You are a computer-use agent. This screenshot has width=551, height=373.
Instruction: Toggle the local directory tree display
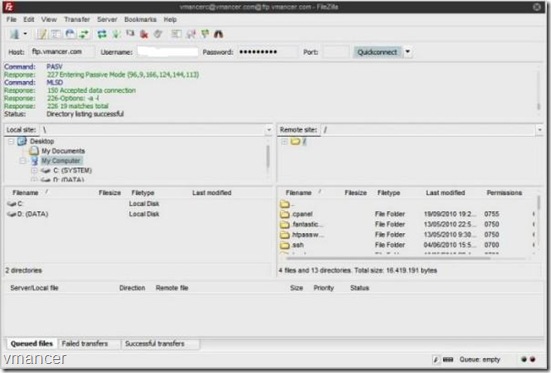tap(56, 34)
